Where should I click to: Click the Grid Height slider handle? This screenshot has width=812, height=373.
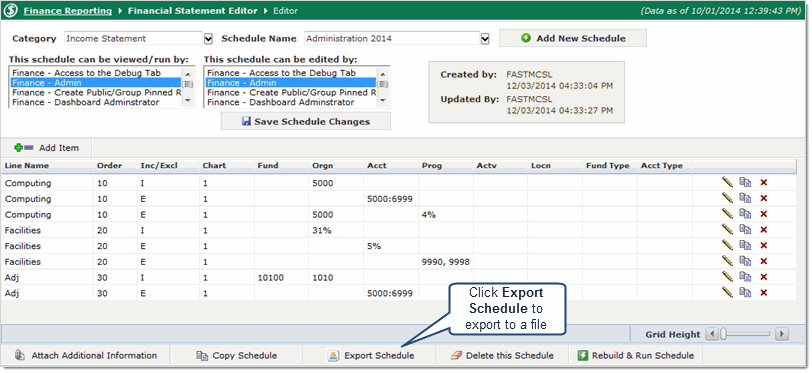(724, 335)
